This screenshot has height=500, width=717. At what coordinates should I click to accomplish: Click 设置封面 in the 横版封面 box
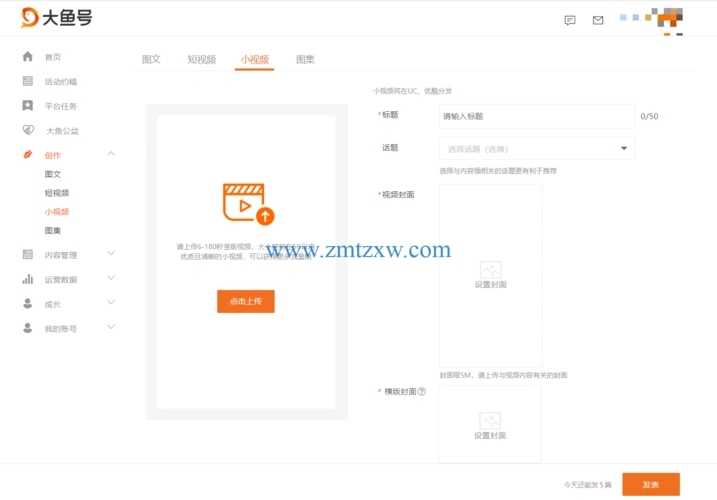pyautogui.click(x=490, y=435)
